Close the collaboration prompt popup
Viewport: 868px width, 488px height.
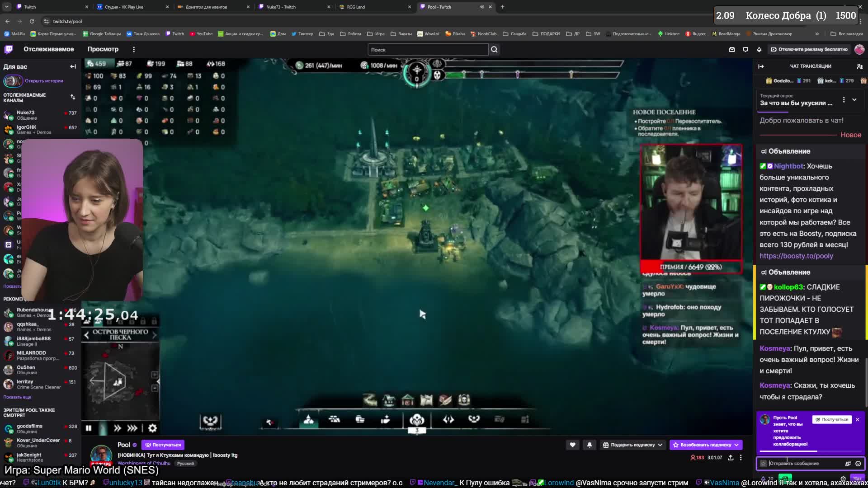857,420
